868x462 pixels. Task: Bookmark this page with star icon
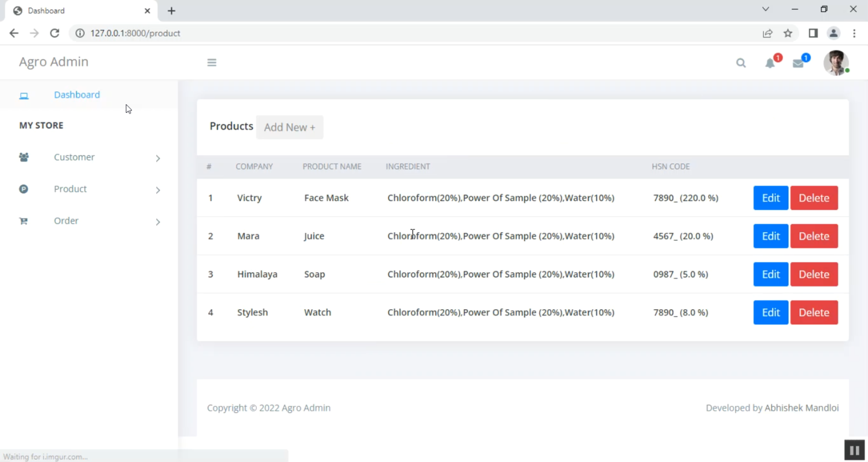click(788, 33)
